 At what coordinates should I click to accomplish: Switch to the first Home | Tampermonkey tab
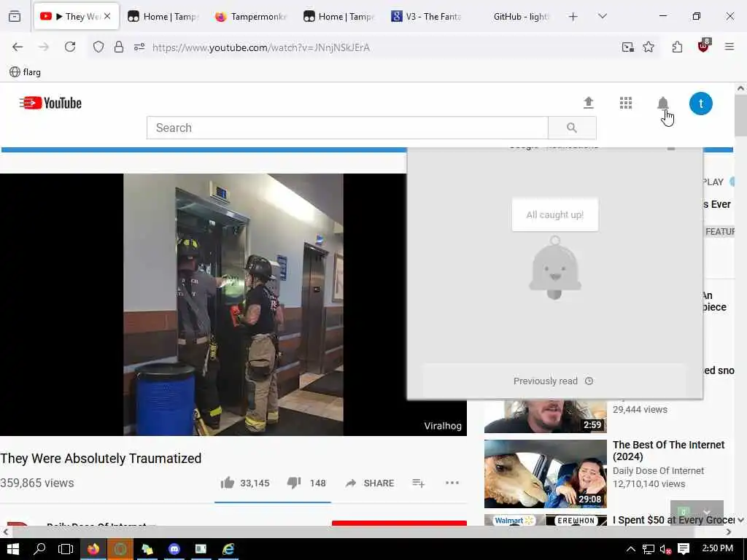coord(163,16)
